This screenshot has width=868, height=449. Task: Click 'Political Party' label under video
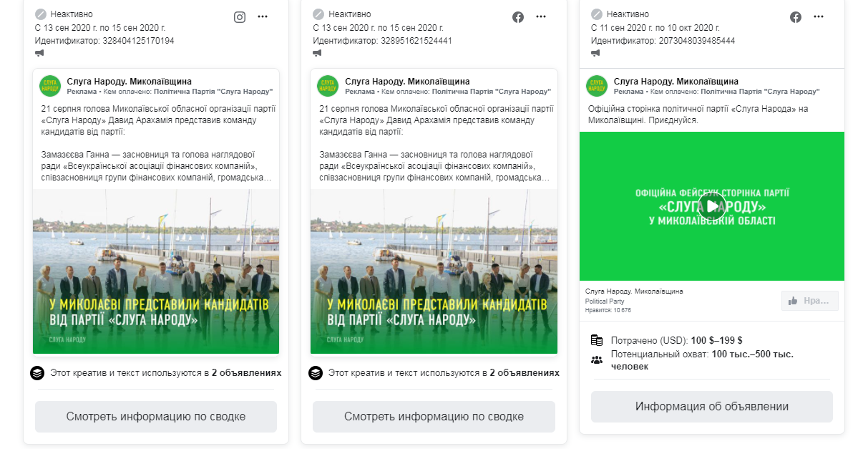tap(605, 301)
